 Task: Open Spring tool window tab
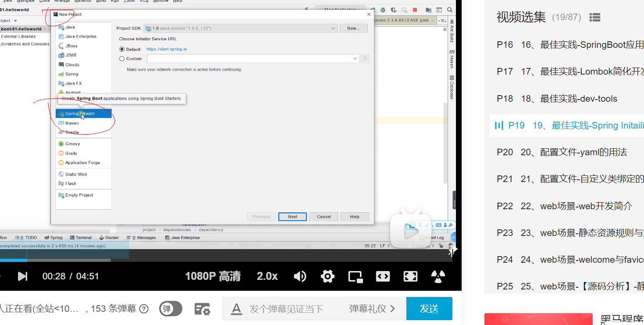click(53, 238)
